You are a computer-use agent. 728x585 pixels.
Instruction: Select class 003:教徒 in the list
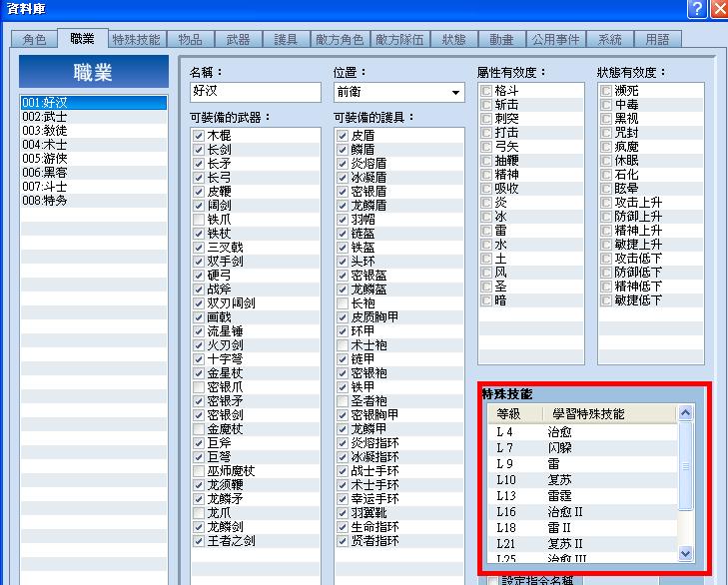[x=93, y=131]
